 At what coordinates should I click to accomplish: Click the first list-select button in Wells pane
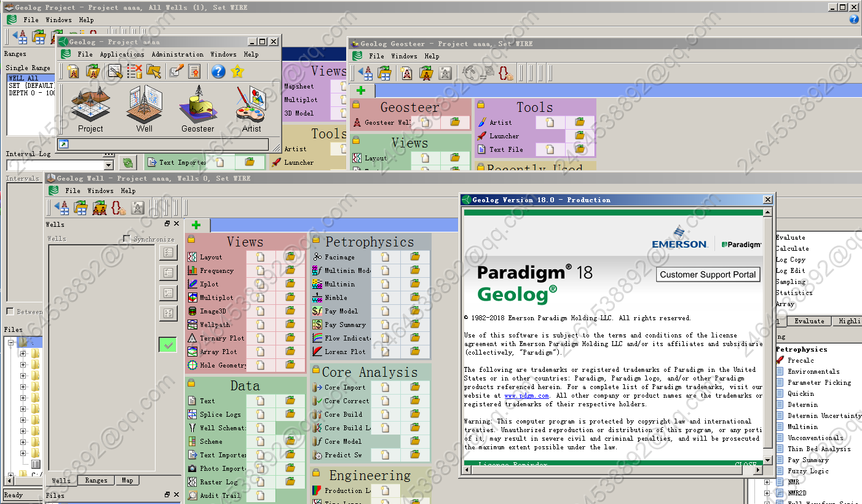pos(168,253)
